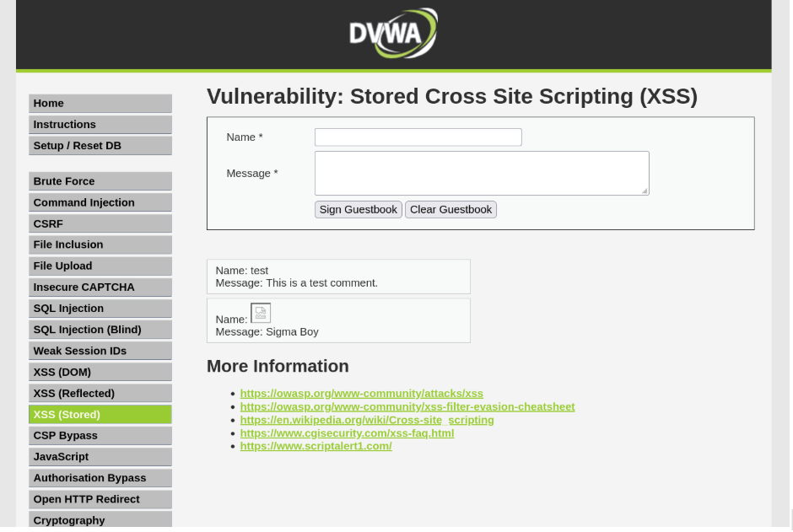Click the DVWA logo in header

tap(393, 34)
